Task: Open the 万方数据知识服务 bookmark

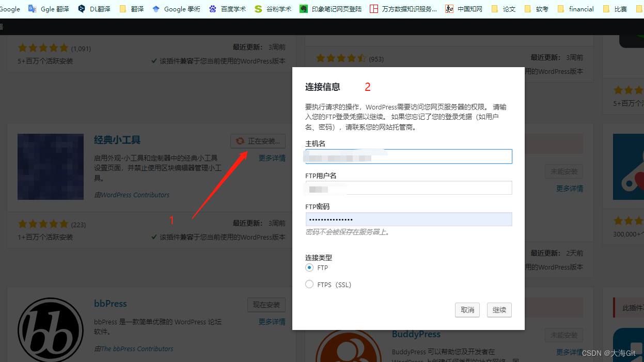Action: 403,9
